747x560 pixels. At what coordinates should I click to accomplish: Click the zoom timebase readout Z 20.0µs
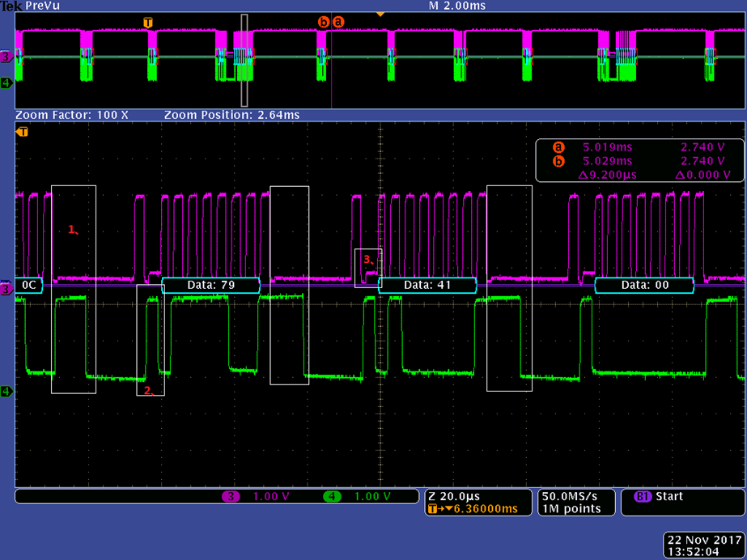tap(454, 496)
